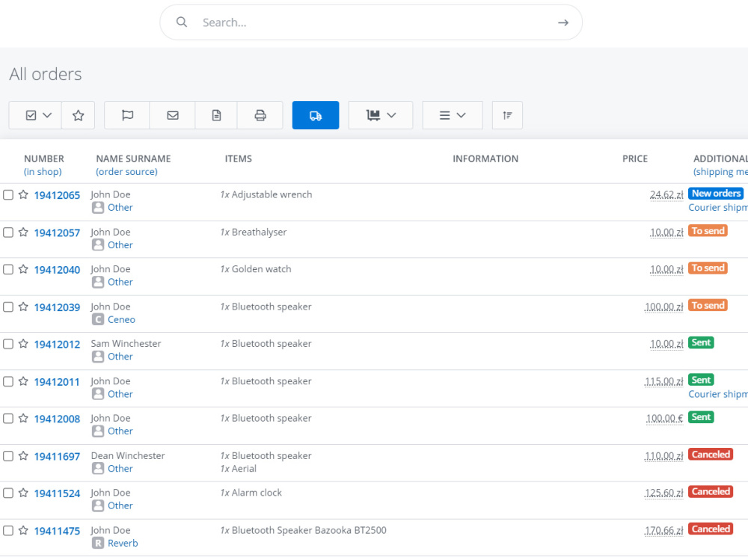Viewport: 748px width, 560px height.
Task: Open the warehouse pallet dropdown
Action: 381,115
